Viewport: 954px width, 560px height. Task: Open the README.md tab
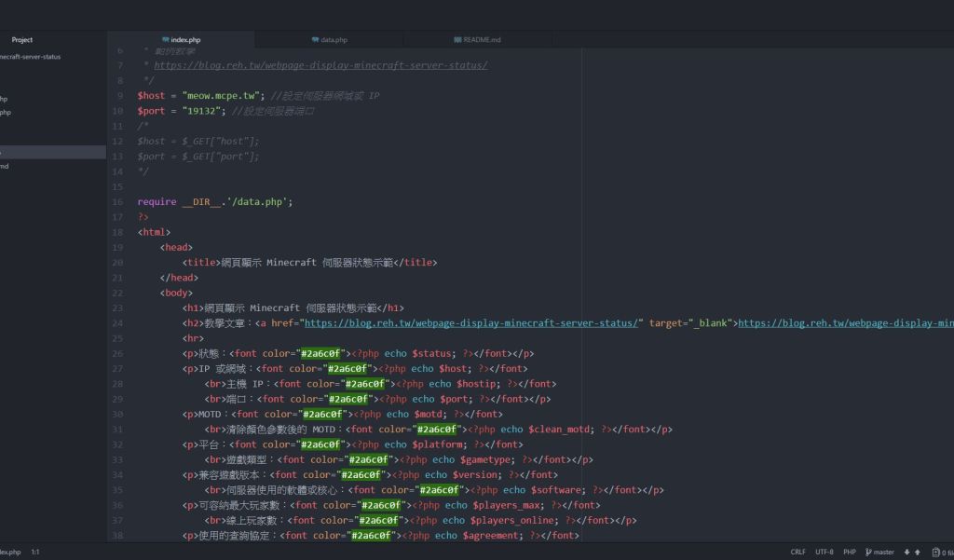(x=482, y=40)
